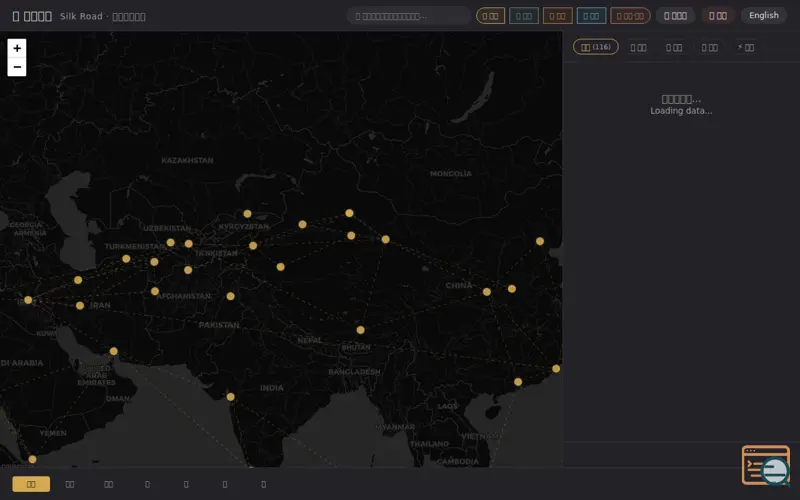800x500 pixels.
Task: Select the marker left of Afghanistan label
Action: 155,291
